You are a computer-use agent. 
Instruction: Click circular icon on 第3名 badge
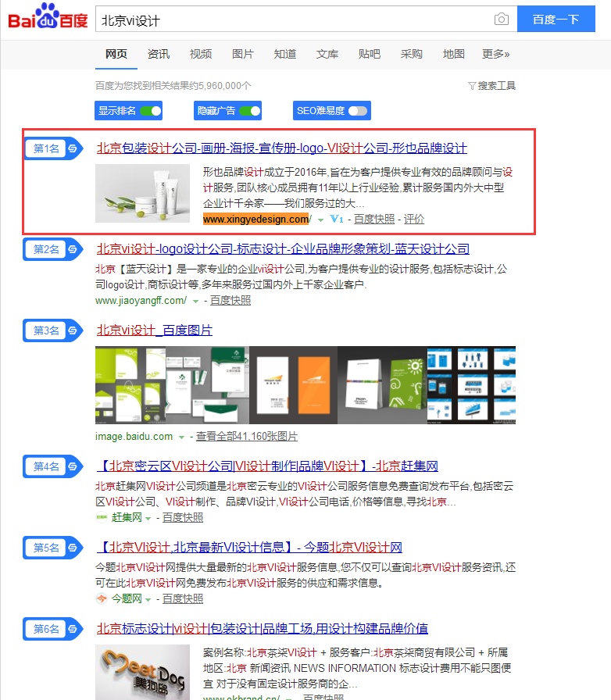pos(73,330)
